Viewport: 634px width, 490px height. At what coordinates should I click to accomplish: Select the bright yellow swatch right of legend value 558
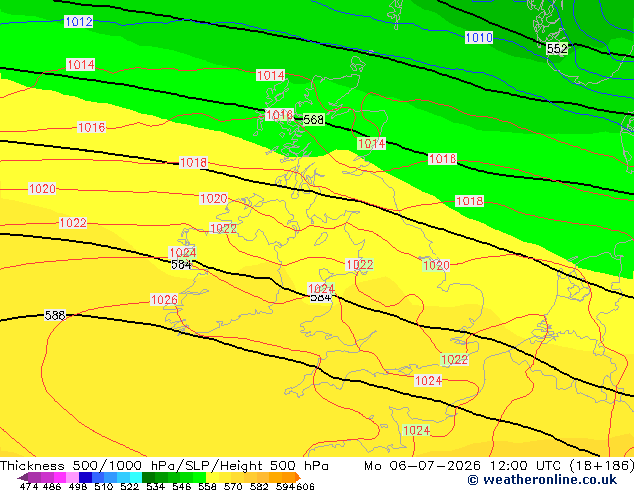tap(212, 477)
